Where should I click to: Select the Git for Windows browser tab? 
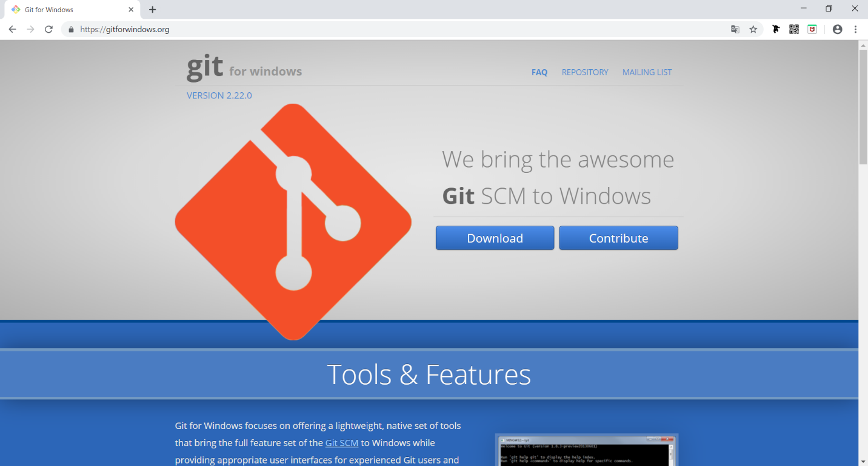point(67,10)
